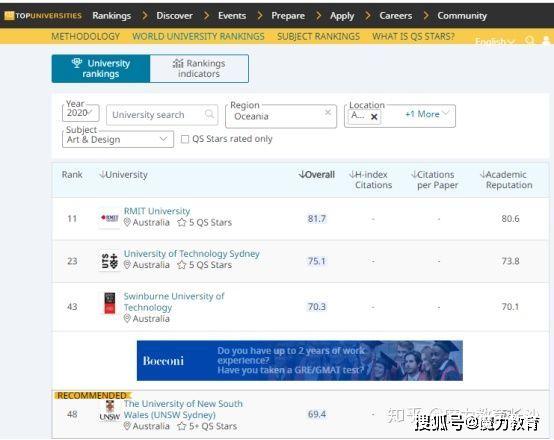
Task: Sort by University column
Action: [x=124, y=175]
